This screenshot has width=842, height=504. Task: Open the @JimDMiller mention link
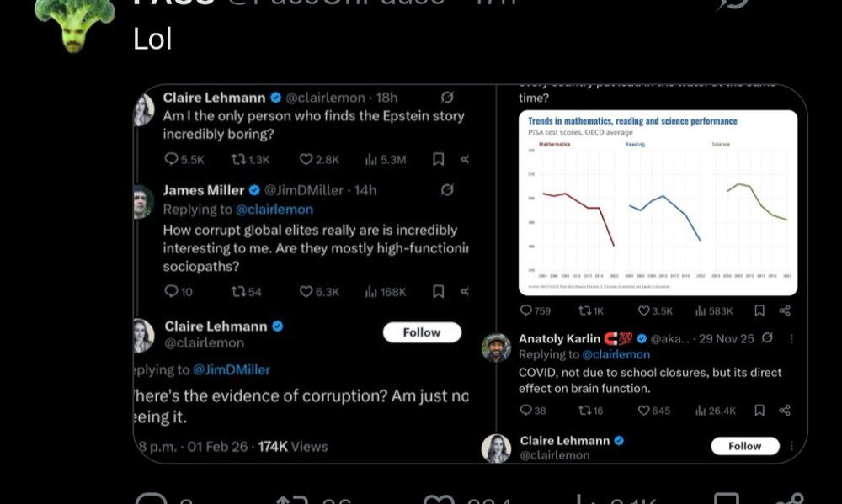point(232,369)
